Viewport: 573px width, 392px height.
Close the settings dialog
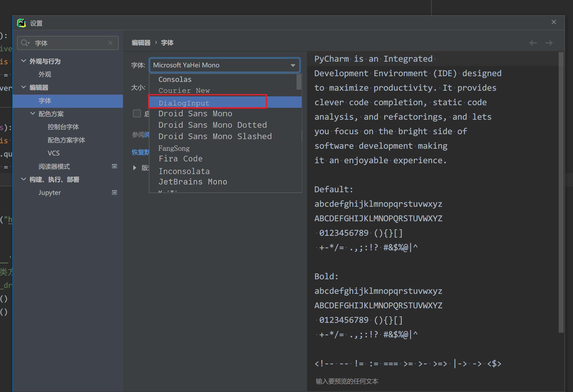tap(554, 22)
